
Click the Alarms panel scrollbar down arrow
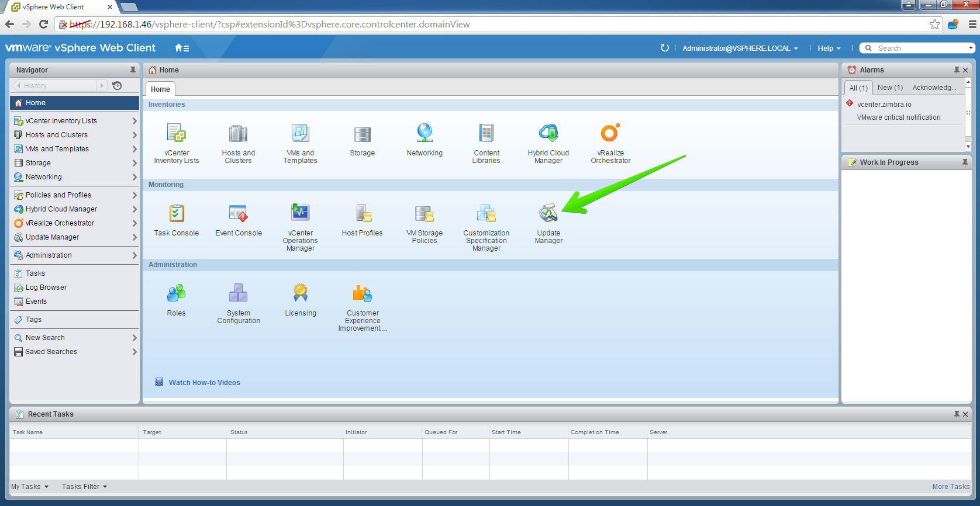tap(968, 146)
